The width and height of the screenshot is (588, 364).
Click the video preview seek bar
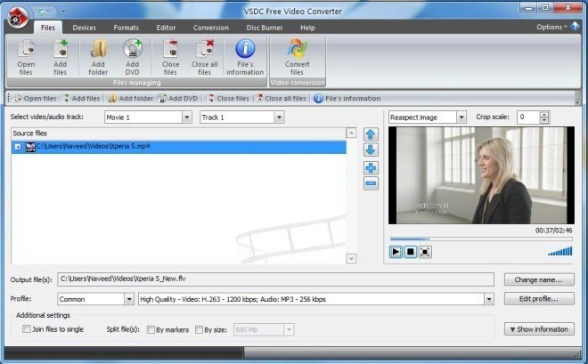point(481,239)
